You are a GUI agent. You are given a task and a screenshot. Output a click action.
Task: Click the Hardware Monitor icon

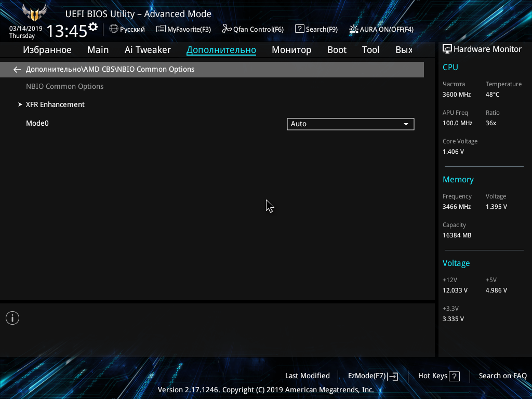(x=447, y=49)
